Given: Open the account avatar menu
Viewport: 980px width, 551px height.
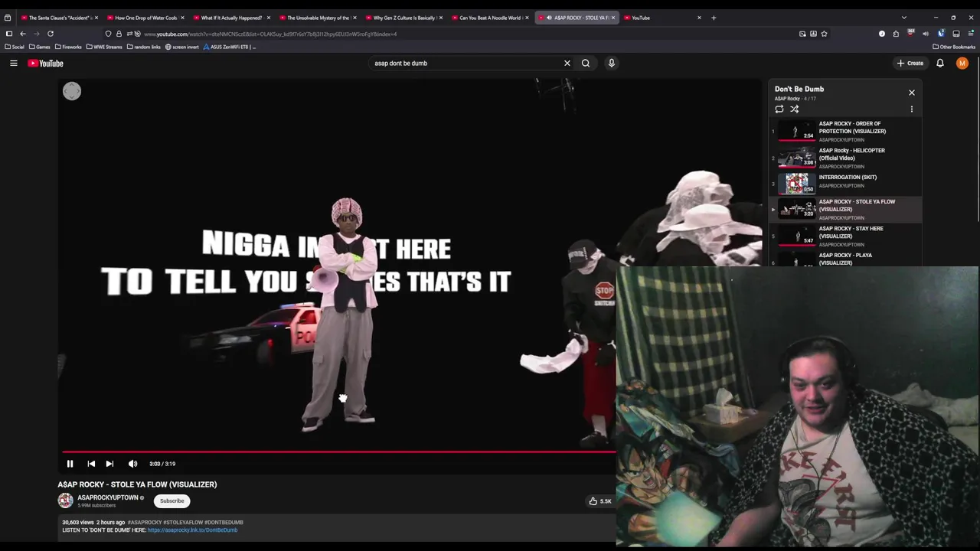Looking at the screenshot, I should pyautogui.click(x=962, y=64).
